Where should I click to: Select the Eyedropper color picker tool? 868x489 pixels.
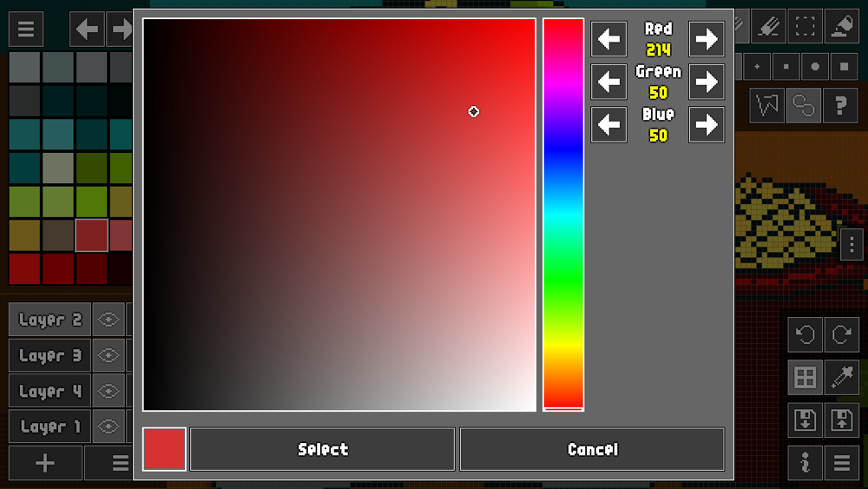pos(841,377)
